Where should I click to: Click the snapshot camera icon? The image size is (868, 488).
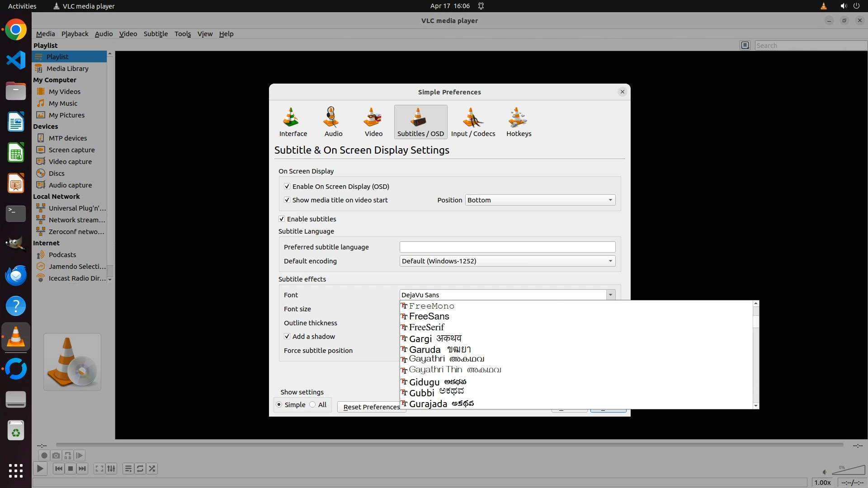point(56,455)
